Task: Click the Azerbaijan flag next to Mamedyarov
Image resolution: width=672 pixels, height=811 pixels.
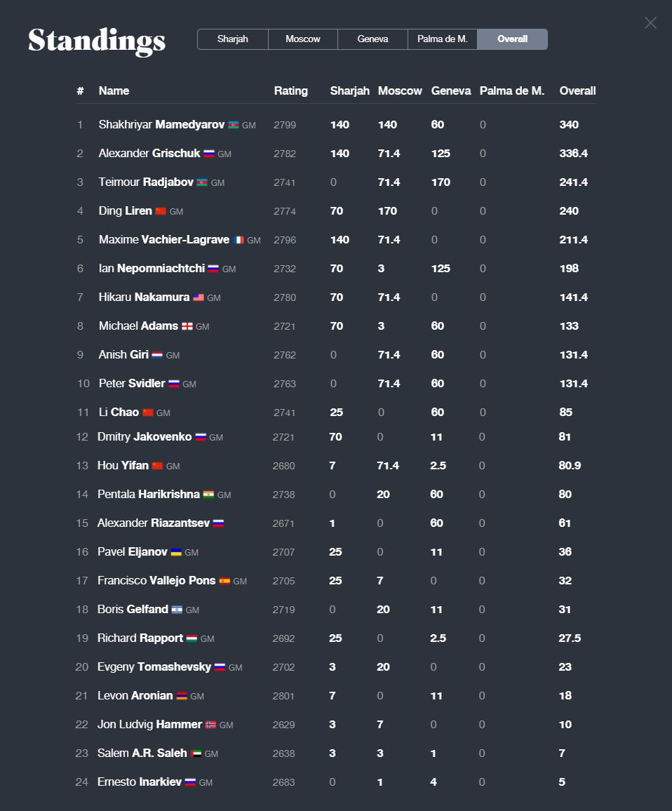Action: [234, 125]
